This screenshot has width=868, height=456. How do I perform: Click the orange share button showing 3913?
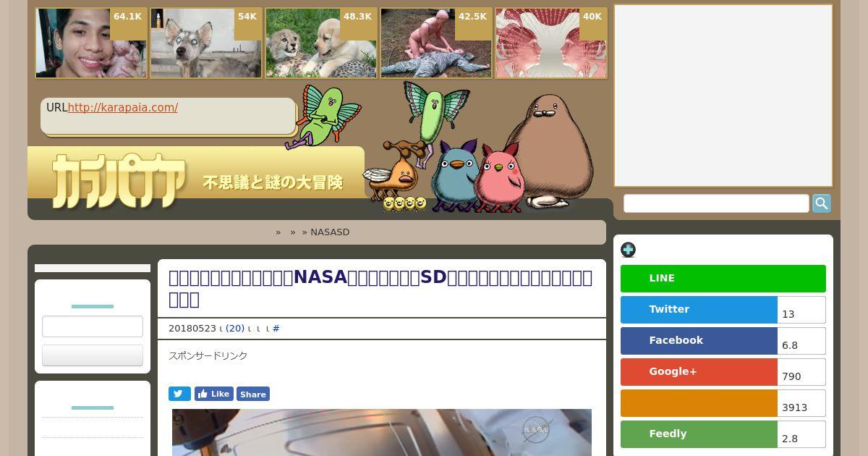(x=699, y=403)
